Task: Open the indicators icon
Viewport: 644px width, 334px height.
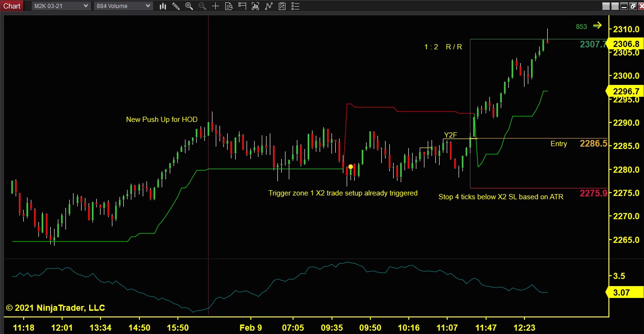Action: point(269,6)
